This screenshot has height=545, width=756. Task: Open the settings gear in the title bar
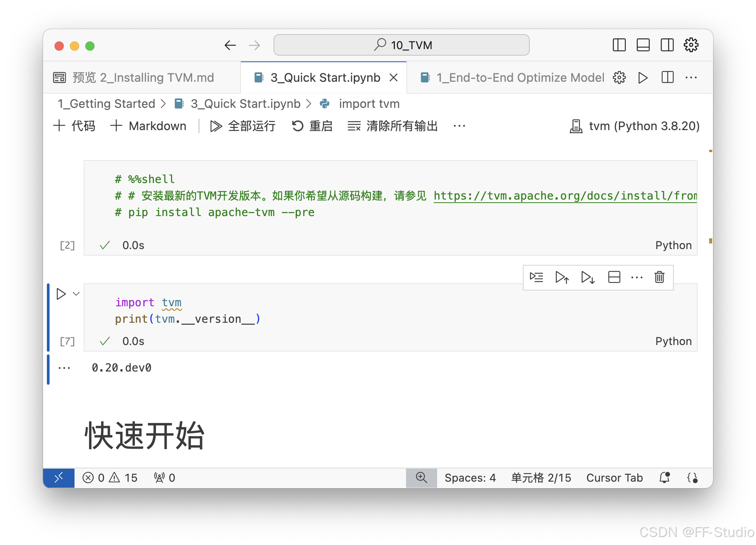tap(691, 45)
